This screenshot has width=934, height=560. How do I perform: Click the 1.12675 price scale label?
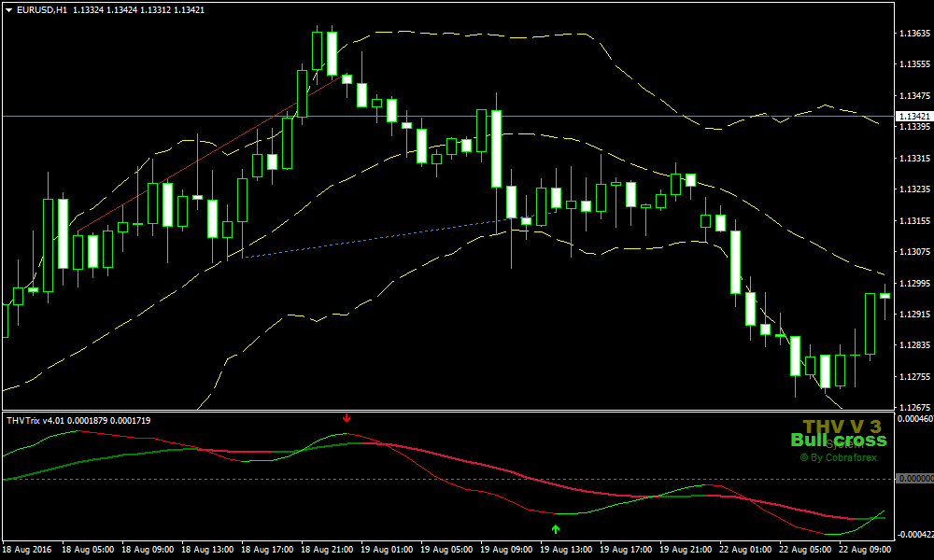coord(913,408)
